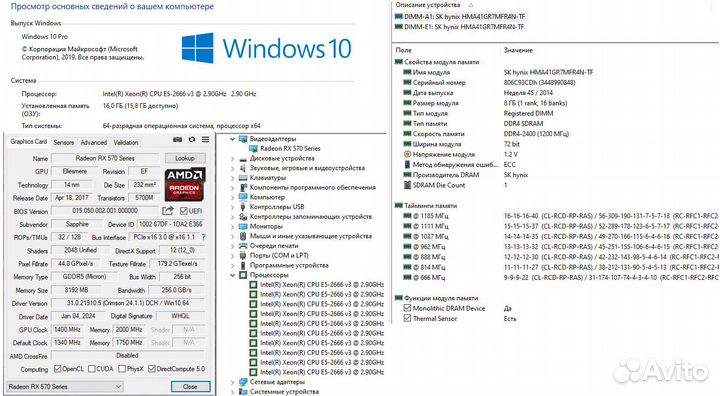The image size is (720, 396).
Task: Expand Компоненты программного обеспечения node
Action: click(232, 187)
